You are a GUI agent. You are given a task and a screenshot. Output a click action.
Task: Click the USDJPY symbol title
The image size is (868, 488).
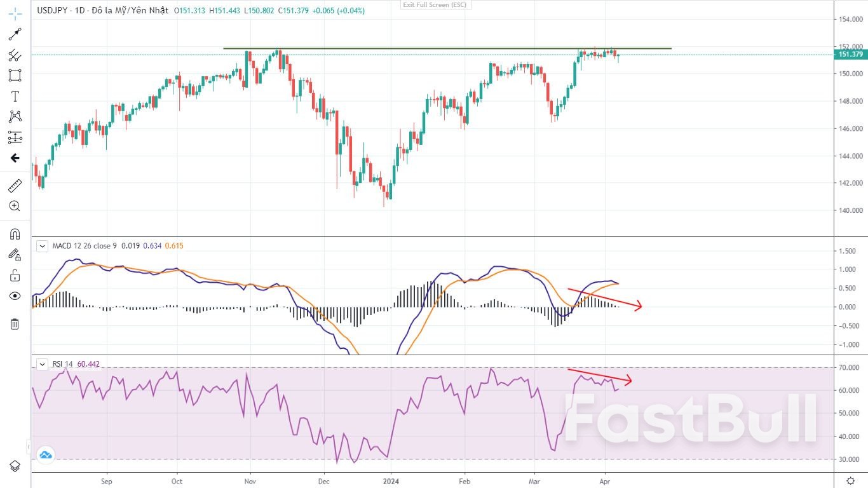(x=51, y=11)
